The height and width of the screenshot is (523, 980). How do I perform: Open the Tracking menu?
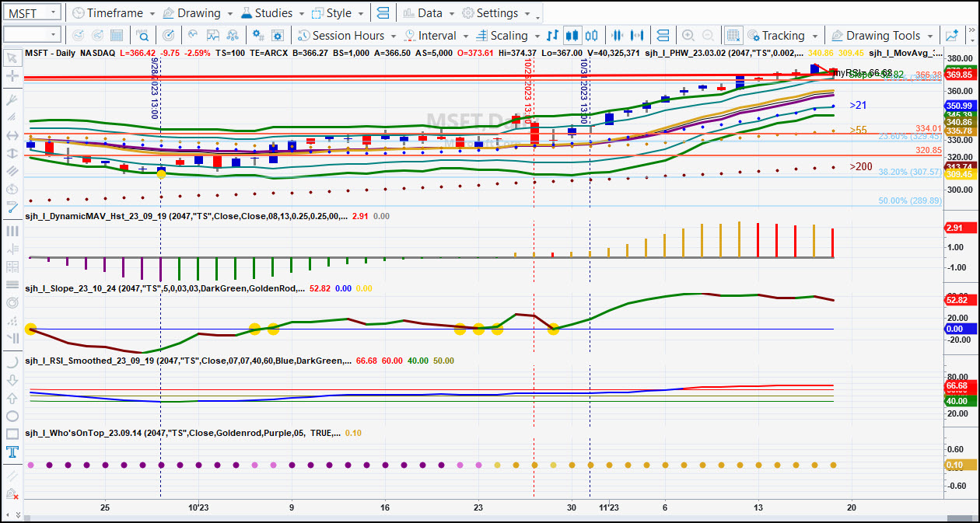[782, 36]
